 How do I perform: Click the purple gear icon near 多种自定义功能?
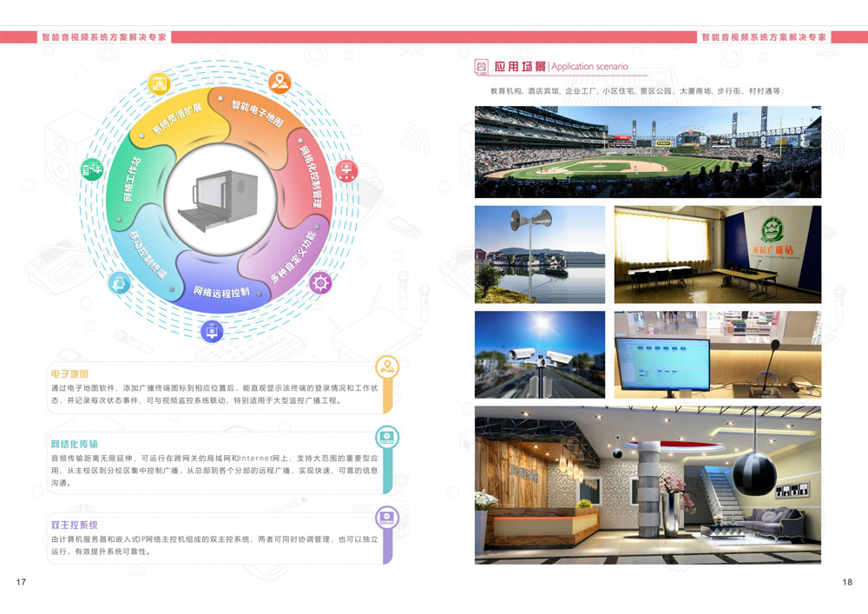pos(320,282)
